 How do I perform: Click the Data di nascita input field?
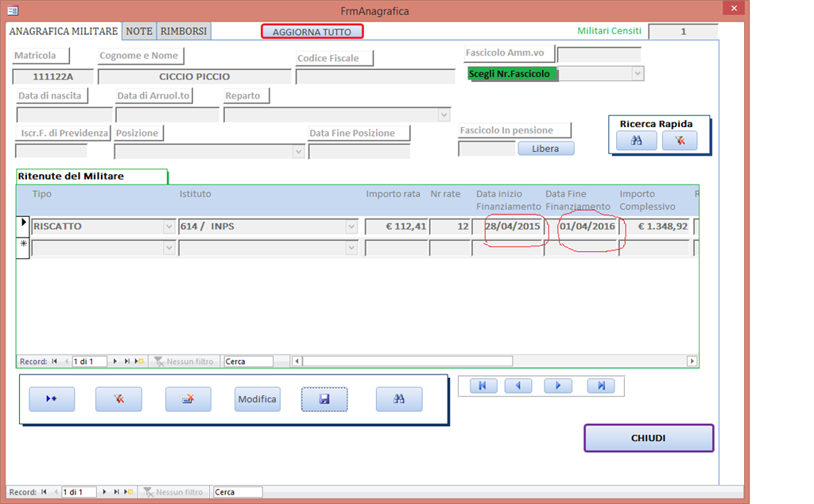click(x=64, y=114)
